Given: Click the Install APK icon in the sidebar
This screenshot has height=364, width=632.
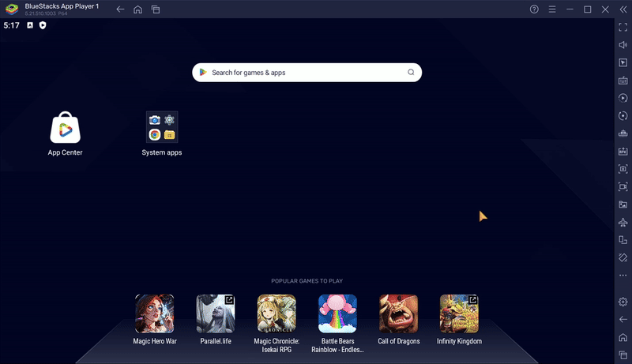Looking at the screenshot, I should coord(623,151).
